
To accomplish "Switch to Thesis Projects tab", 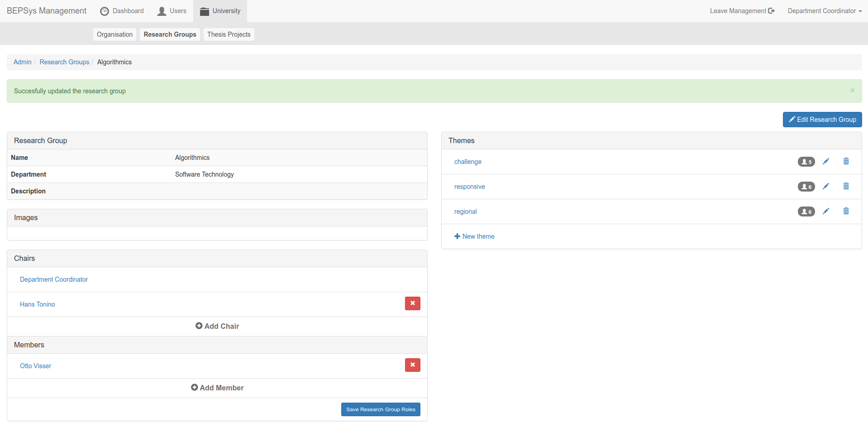I will [229, 34].
